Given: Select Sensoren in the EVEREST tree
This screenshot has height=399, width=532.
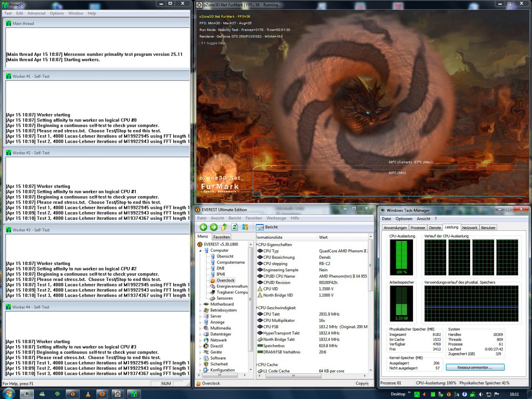Looking at the screenshot, I should 224,298.
